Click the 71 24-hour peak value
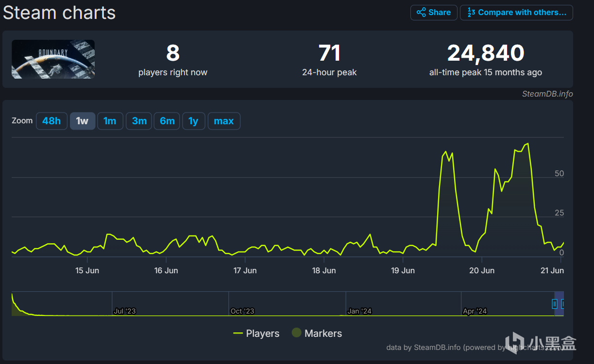Image resolution: width=594 pixels, height=364 pixels. pyautogui.click(x=329, y=53)
